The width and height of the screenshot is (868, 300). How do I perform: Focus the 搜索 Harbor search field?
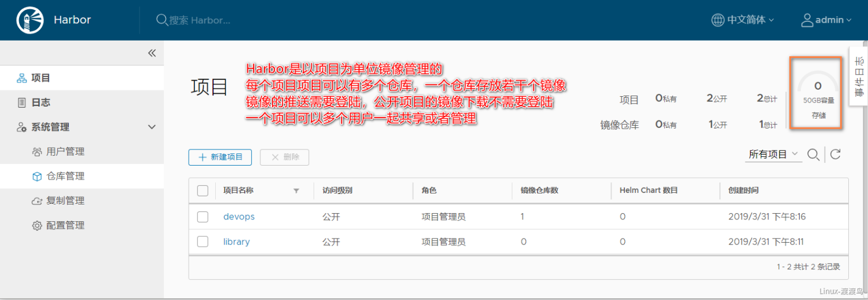[x=200, y=20]
